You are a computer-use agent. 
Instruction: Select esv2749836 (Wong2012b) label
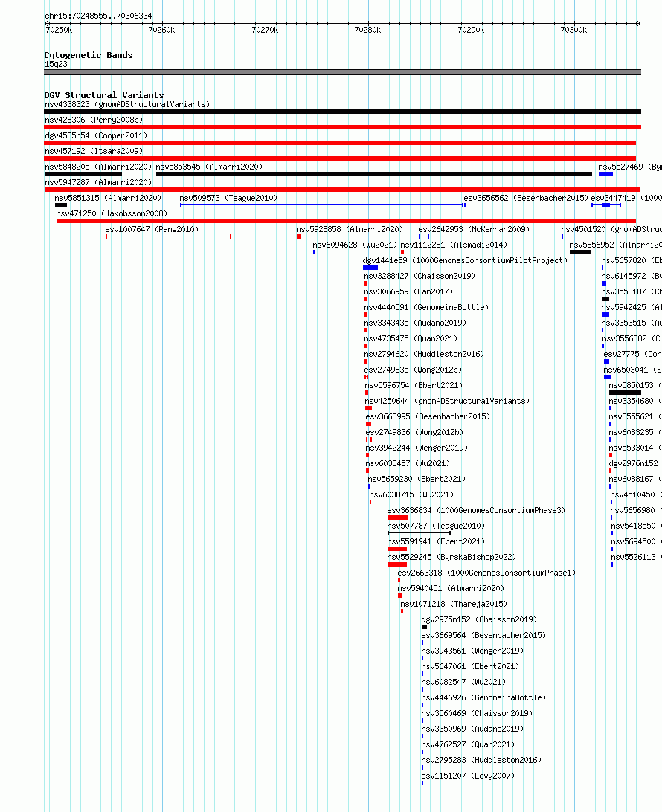(x=414, y=431)
